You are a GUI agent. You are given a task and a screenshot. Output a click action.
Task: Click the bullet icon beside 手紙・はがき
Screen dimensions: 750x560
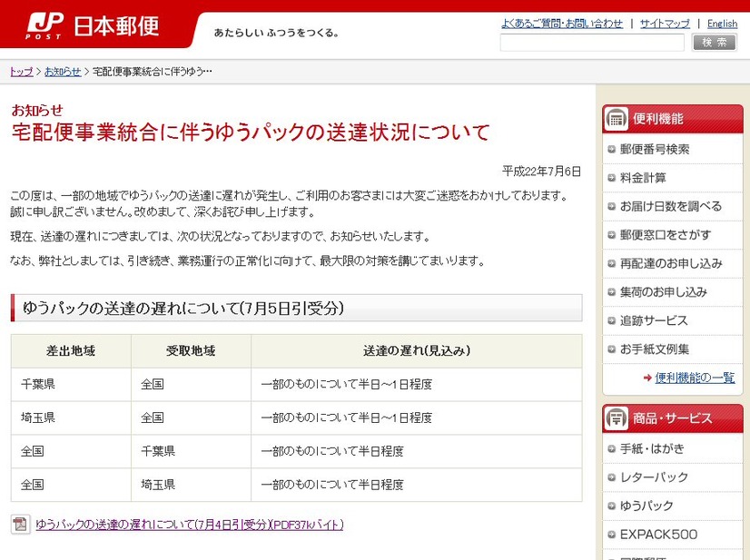point(611,448)
